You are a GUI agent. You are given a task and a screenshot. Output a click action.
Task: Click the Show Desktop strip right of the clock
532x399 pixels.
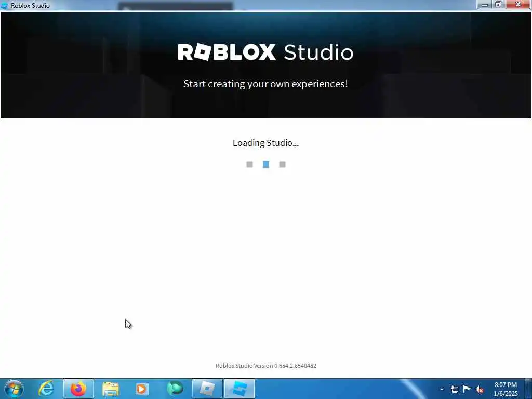tap(528, 389)
